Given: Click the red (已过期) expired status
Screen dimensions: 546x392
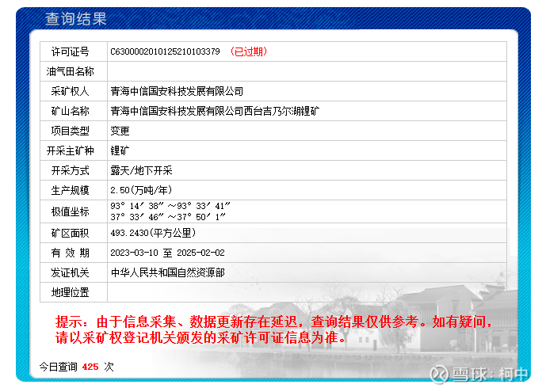Looking at the screenshot, I should click(249, 51).
